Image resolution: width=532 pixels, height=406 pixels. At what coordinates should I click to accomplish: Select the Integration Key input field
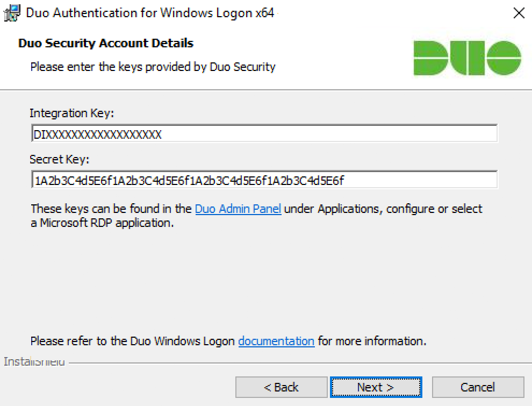(263, 133)
